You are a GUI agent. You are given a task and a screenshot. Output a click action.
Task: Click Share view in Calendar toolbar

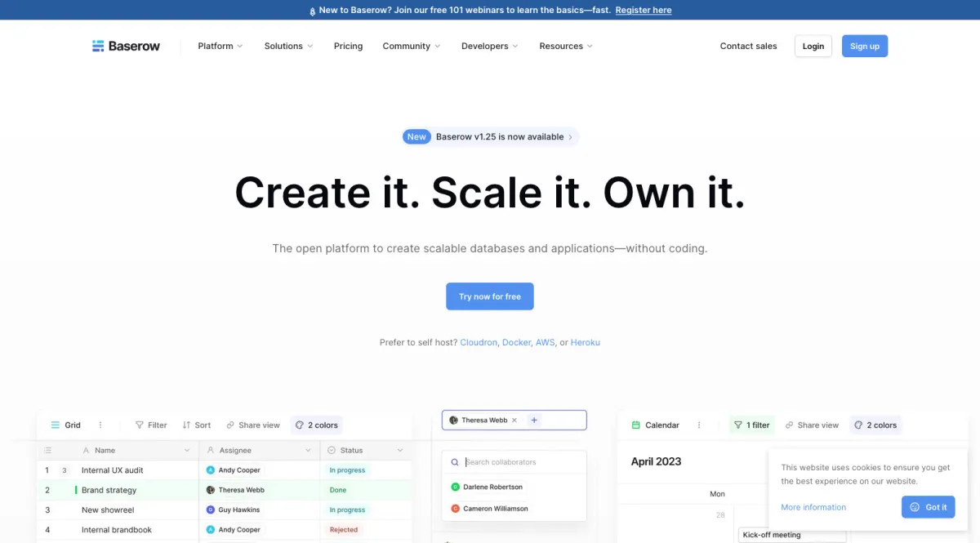click(x=812, y=425)
